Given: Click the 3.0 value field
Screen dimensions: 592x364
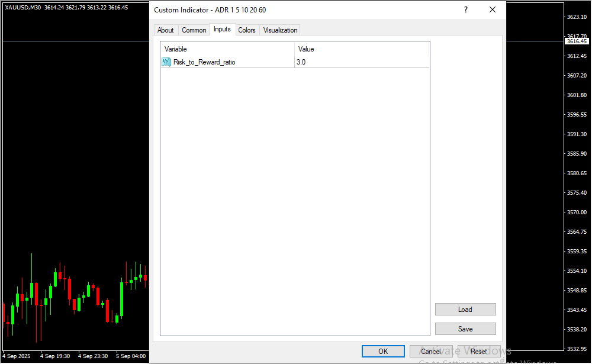Looking at the screenshot, I should [361, 62].
